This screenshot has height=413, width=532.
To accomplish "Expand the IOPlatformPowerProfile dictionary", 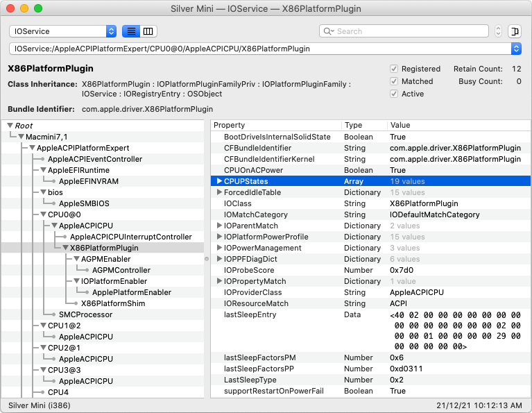I will pos(219,237).
